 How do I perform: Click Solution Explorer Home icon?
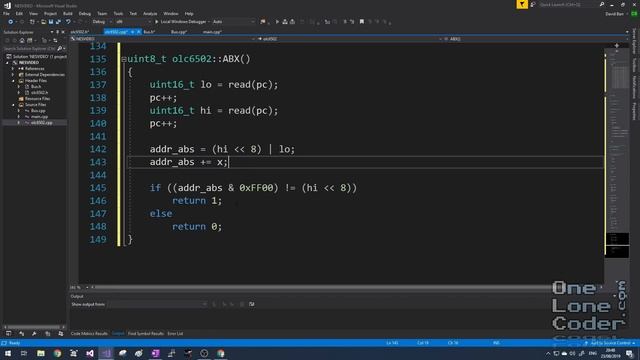[x=22, y=40]
